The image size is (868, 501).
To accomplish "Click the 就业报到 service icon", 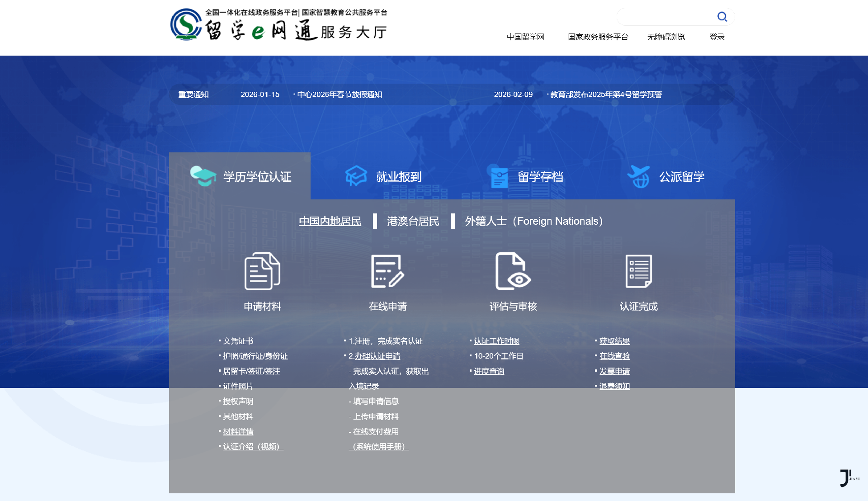I will click(356, 176).
